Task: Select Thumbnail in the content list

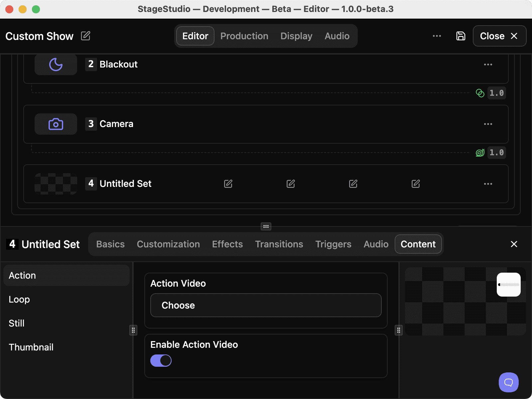Action: click(66, 347)
